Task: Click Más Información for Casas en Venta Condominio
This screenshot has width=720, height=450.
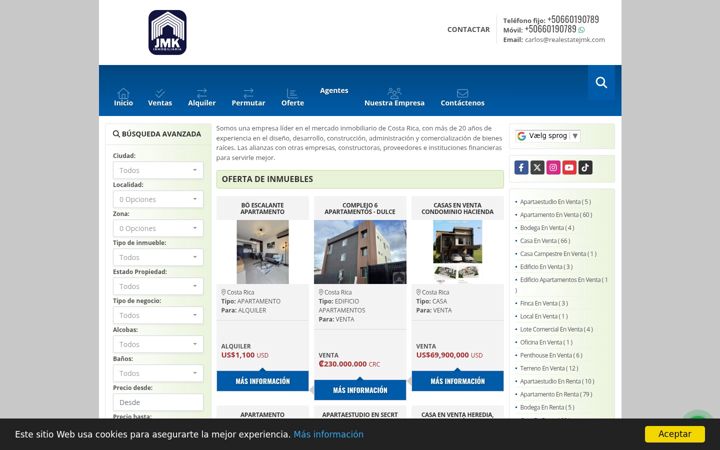Action: (x=458, y=381)
